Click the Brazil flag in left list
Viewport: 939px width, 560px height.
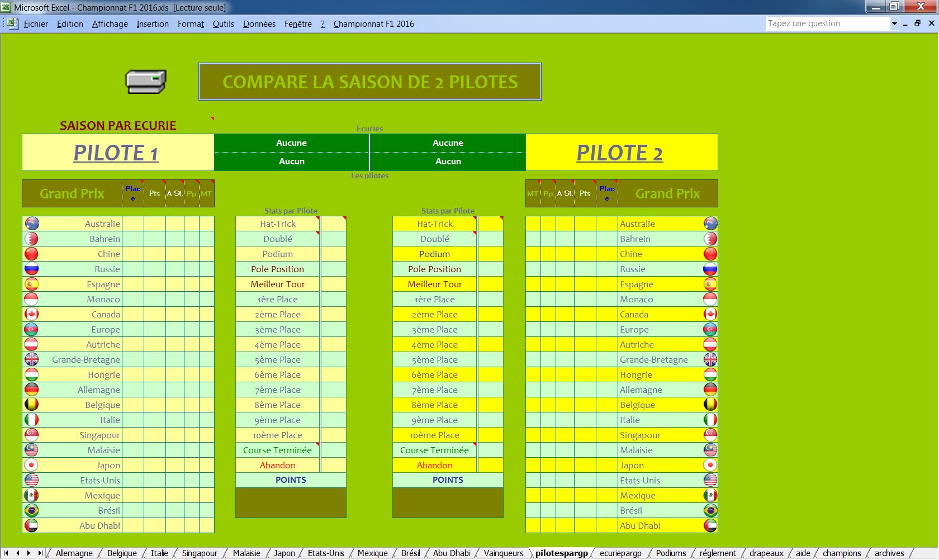point(32,510)
